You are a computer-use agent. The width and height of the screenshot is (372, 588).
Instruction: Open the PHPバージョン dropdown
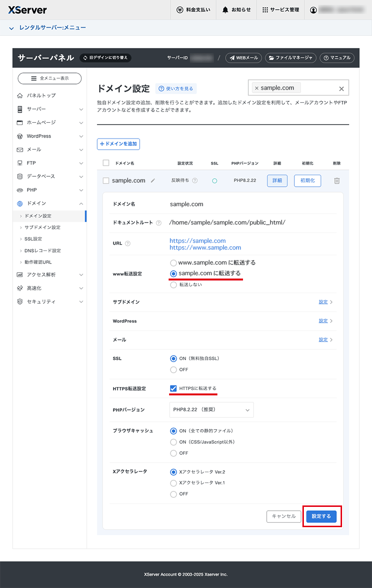pos(211,410)
